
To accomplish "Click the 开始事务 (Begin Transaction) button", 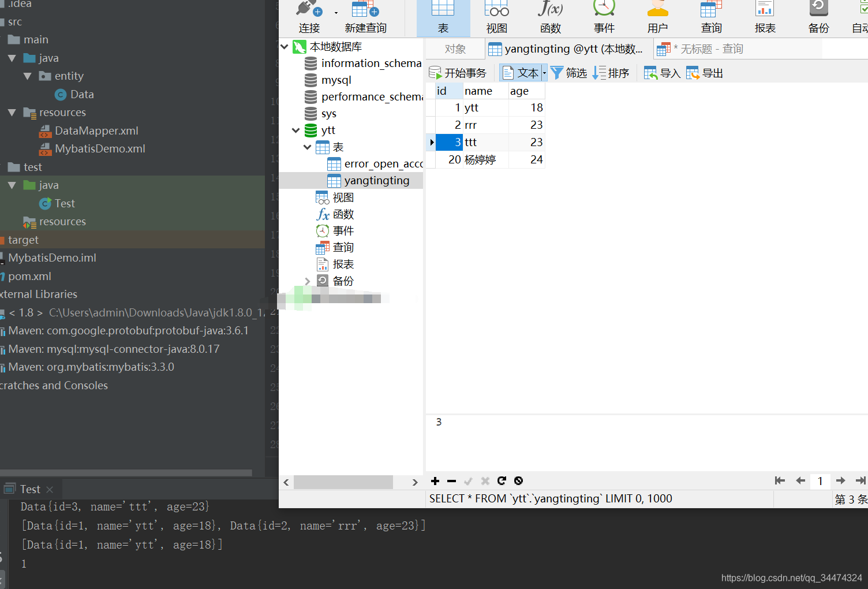I will coord(458,73).
